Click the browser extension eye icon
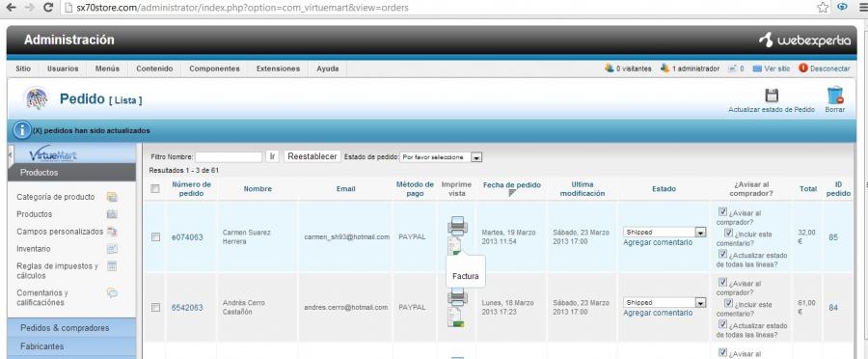Viewport: 868px width, 359px height. (x=843, y=7)
